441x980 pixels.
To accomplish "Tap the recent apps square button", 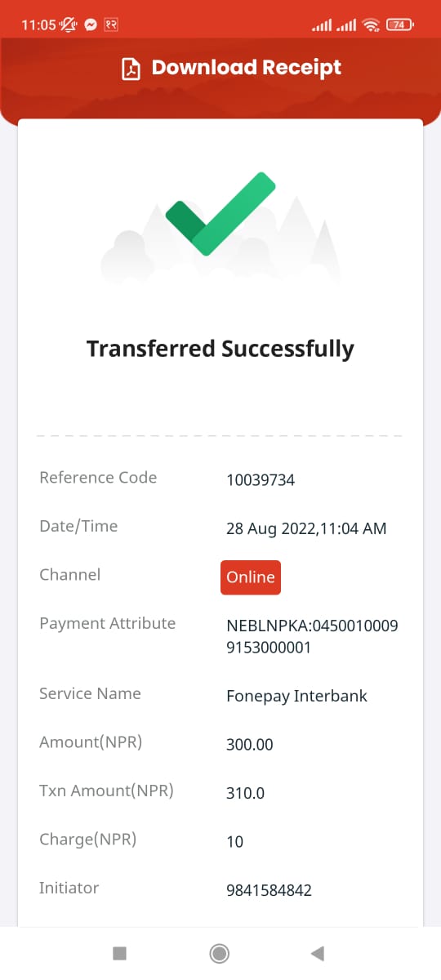I will point(119,953).
